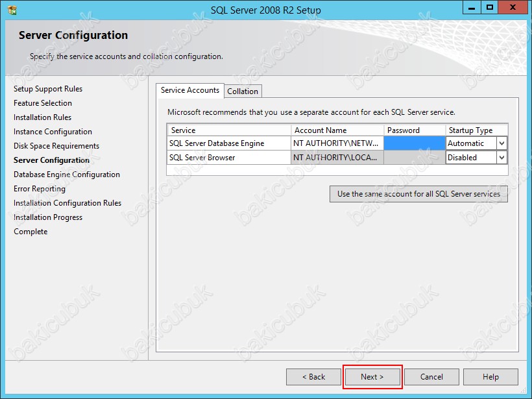Open Help for this setup page
This screenshot has height=399, width=532.
[x=490, y=377]
